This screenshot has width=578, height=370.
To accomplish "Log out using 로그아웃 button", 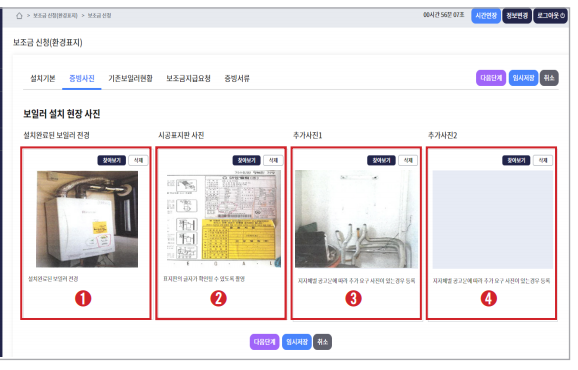I will 550,16.
